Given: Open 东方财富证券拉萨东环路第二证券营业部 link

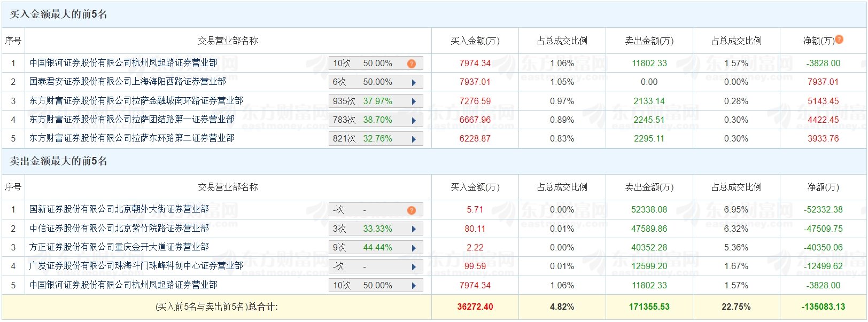Looking at the screenshot, I should 132,138.
